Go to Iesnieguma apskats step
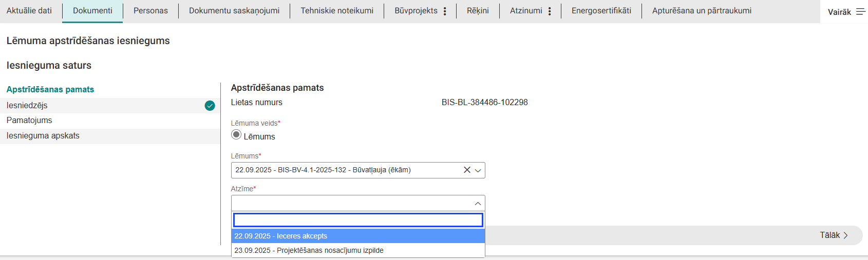 (43, 136)
